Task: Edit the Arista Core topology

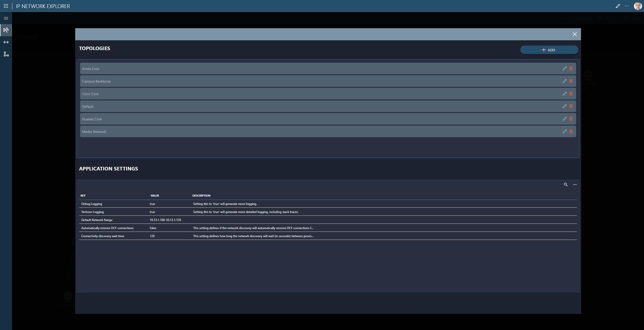Action: click(x=565, y=68)
